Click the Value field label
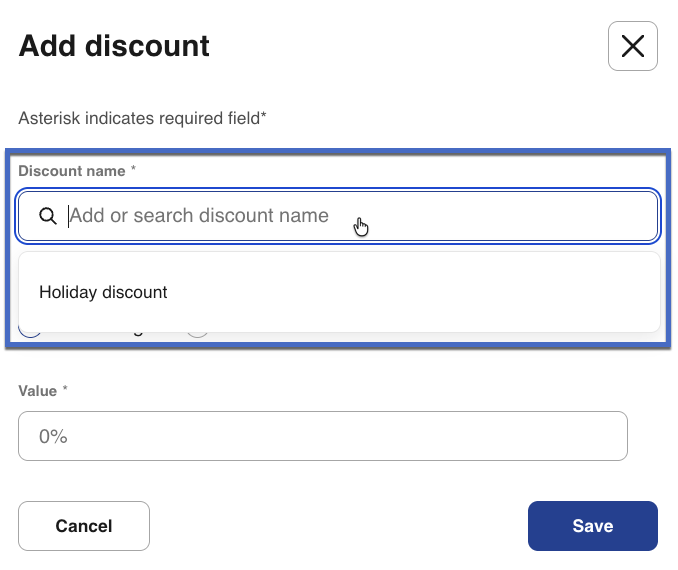The width and height of the screenshot is (678, 570). 38,391
